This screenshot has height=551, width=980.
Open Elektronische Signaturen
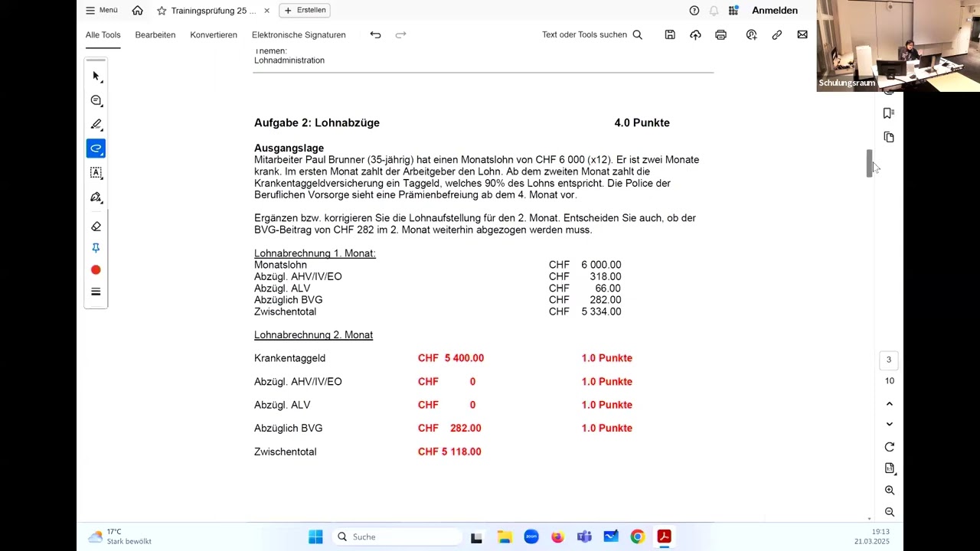point(299,34)
